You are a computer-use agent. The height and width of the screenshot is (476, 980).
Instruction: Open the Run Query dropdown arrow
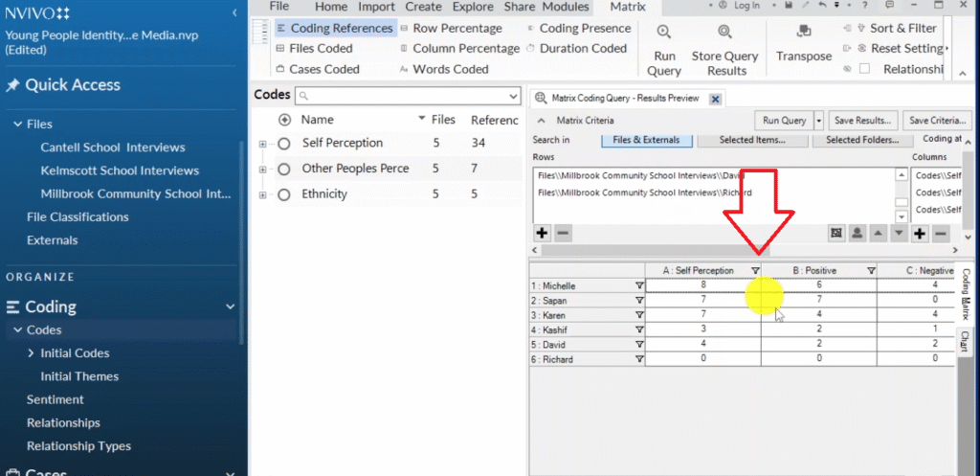[x=818, y=121]
